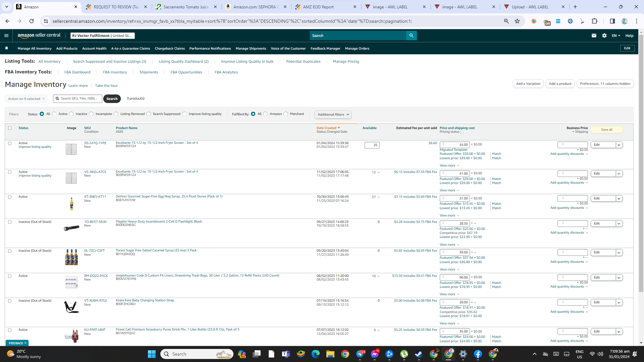The image size is (644, 362).
Task: Check the select-all products checkbox
Action: (x=10, y=128)
